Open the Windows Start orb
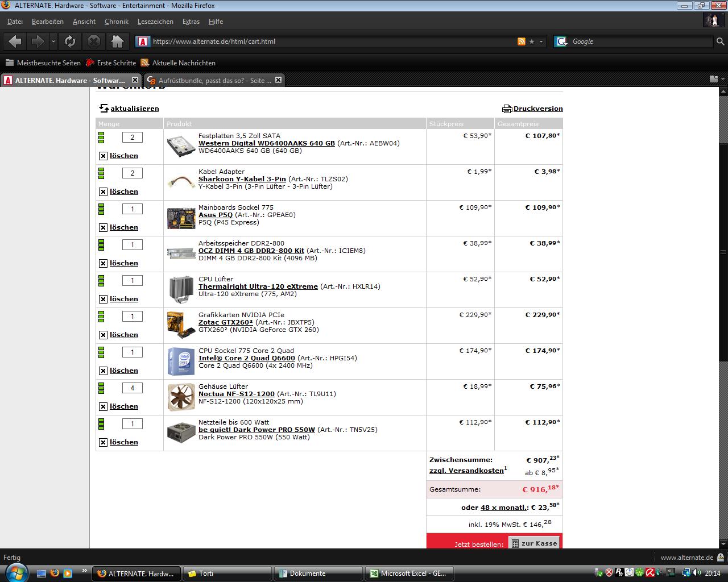This screenshot has width=728, height=582. [x=15, y=573]
